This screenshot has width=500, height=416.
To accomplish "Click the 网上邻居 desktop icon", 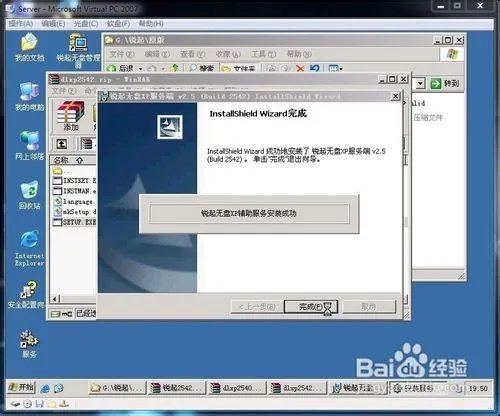I will point(29,145).
